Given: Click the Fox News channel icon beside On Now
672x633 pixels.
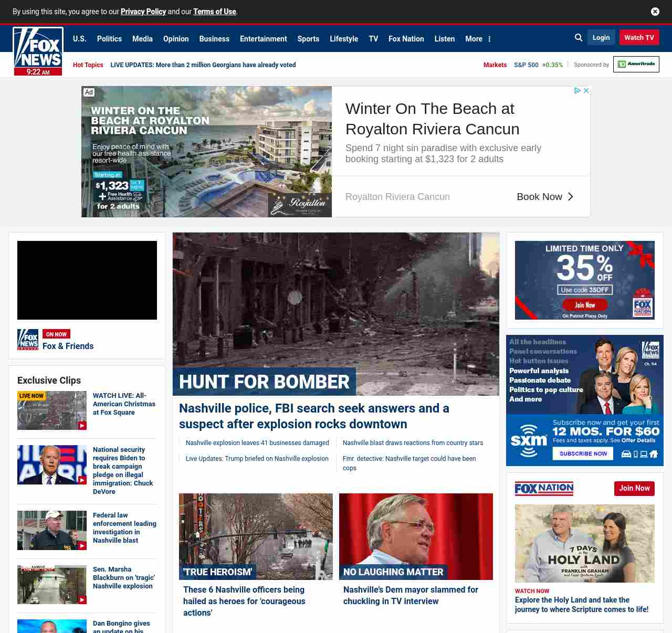Looking at the screenshot, I should click(28, 340).
